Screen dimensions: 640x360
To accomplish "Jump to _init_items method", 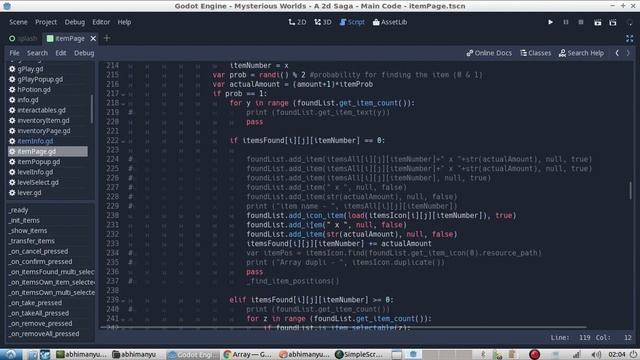I will (x=24, y=220).
